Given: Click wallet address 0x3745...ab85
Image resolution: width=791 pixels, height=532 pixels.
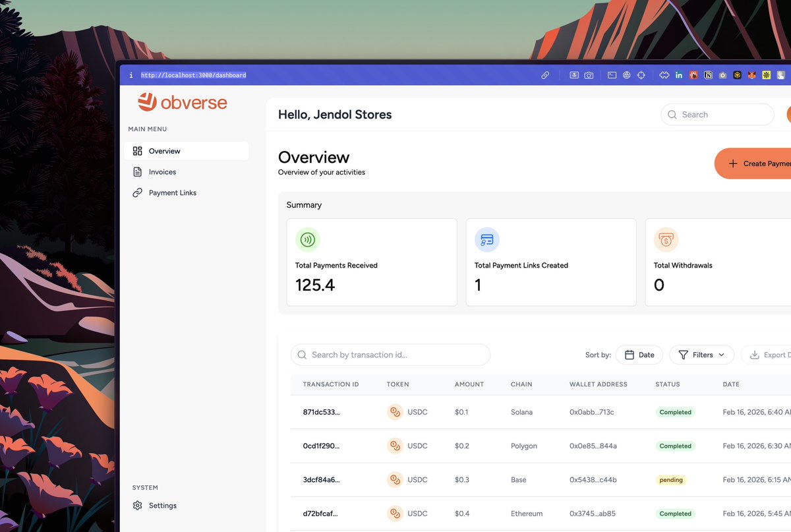Looking at the screenshot, I should (593, 514).
